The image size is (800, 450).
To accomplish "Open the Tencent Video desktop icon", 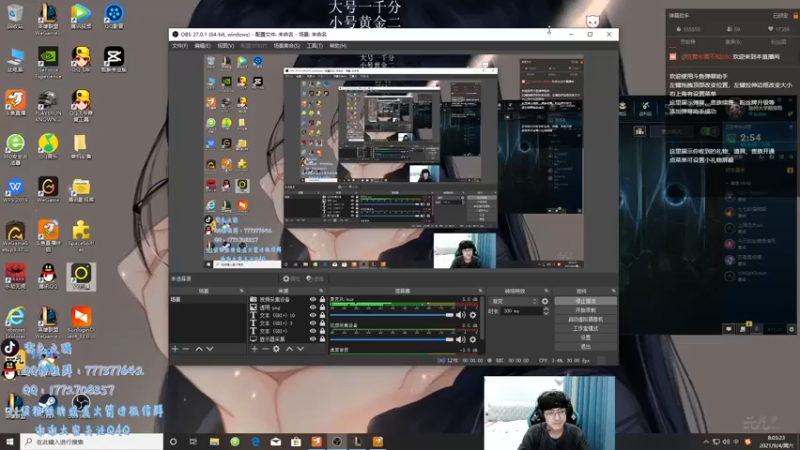I will (81, 15).
